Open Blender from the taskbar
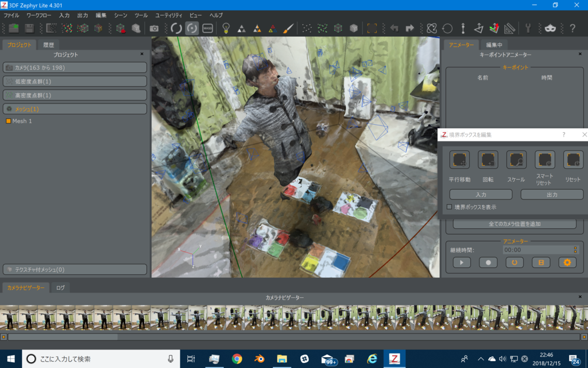The height and width of the screenshot is (368, 588). pyautogui.click(x=259, y=359)
